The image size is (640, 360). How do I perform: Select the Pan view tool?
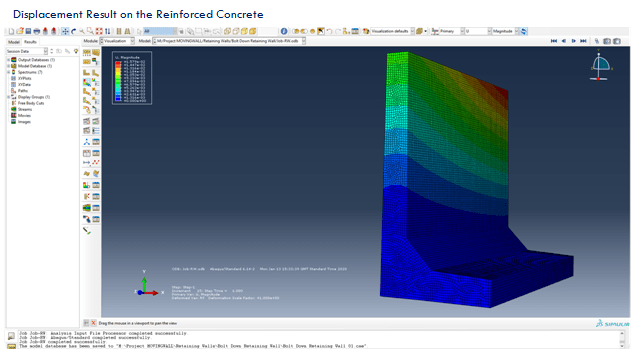point(65,31)
